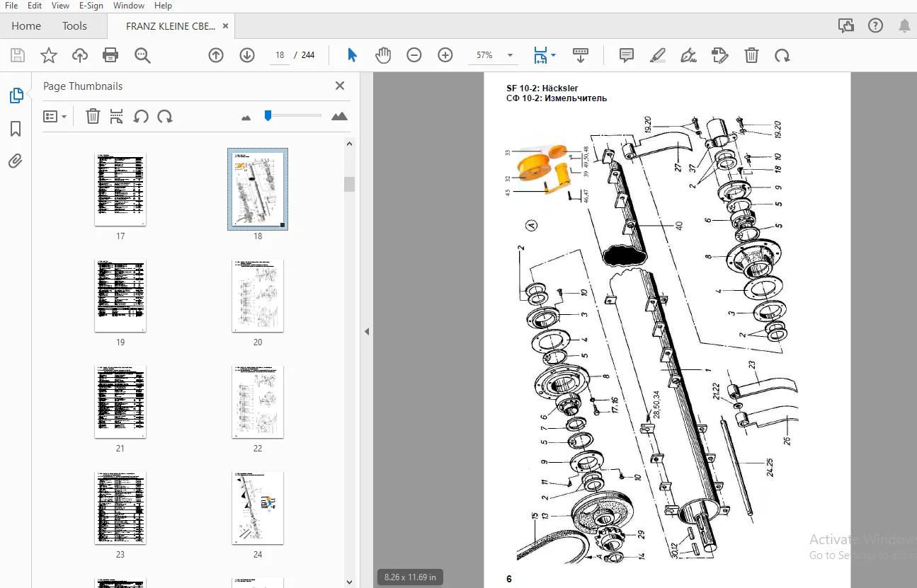
Task: Open the E-Sign menu
Action: point(92,6)
